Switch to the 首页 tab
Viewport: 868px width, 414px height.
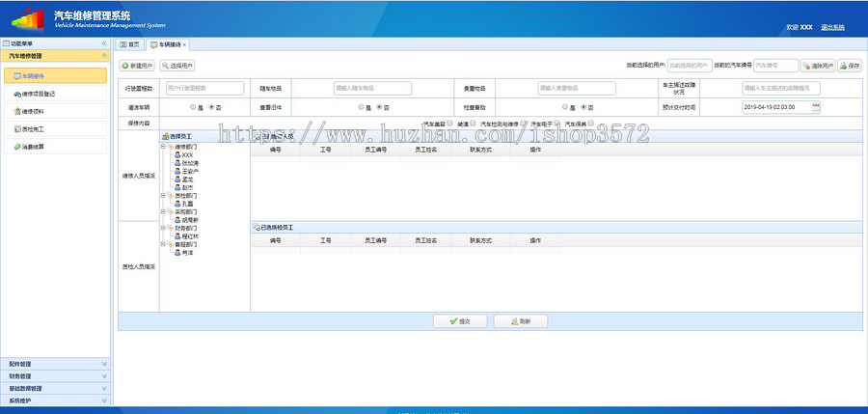(129, 44)
